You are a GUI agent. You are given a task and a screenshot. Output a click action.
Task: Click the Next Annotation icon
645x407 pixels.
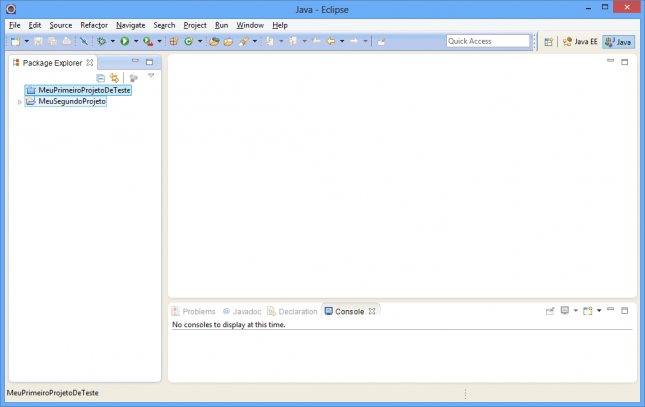pyautogui.click(x=270, y=41)
